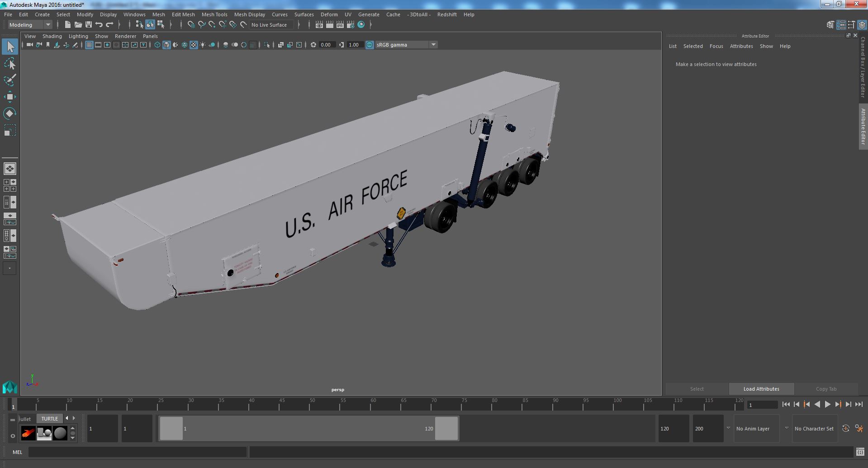Select by component type mode icon
The height and width of the screenshot is (468, 868).
click(161, 25)
